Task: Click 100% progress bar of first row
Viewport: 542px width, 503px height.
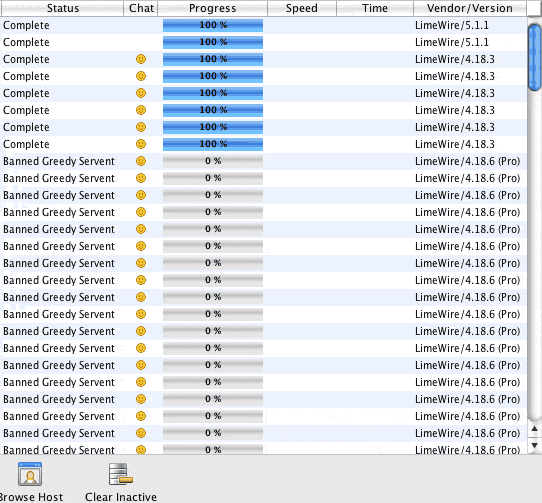Action: (x=213, y=25)
